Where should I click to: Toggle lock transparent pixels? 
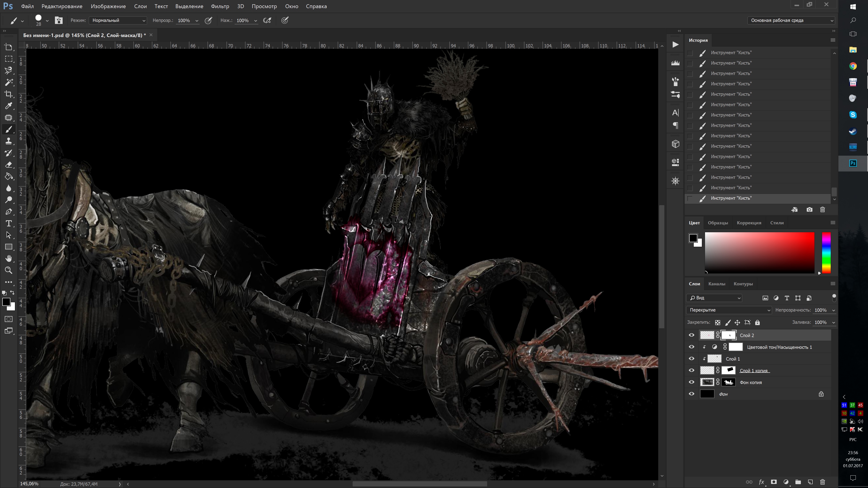point(718,323)
